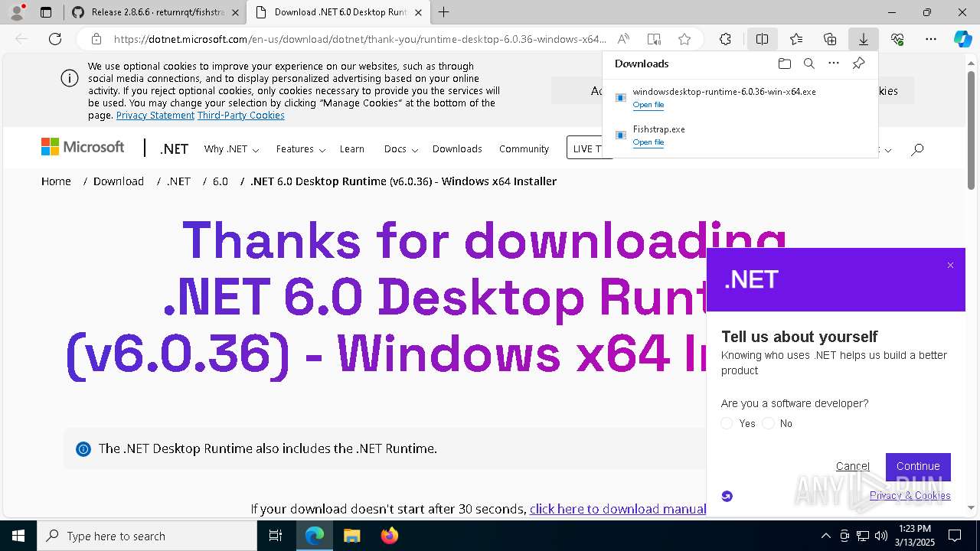Expand the Why .NET menu
The height and width of the screenshot is (551, 980).
click(231, 149)
